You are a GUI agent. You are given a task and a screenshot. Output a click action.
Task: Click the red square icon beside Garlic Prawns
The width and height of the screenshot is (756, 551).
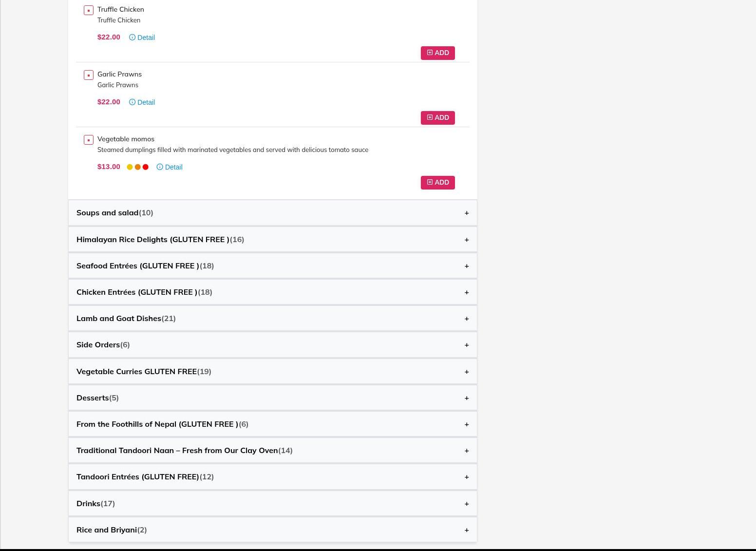[89, 75]
